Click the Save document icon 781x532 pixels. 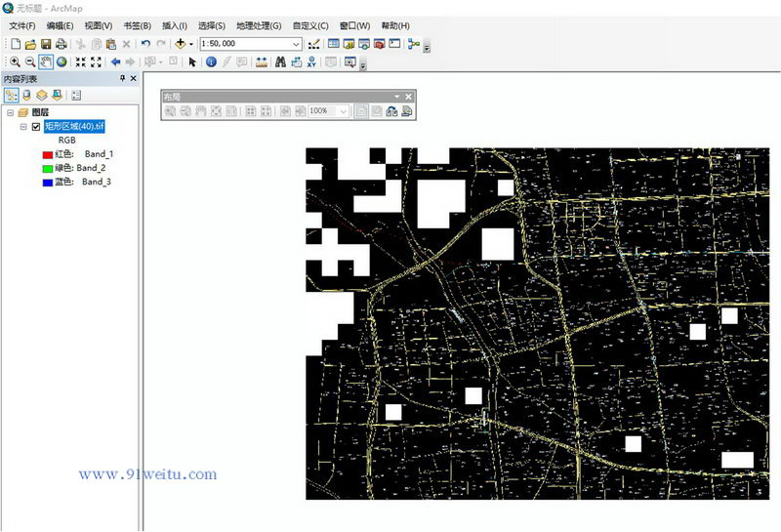[x=46, y=44]
